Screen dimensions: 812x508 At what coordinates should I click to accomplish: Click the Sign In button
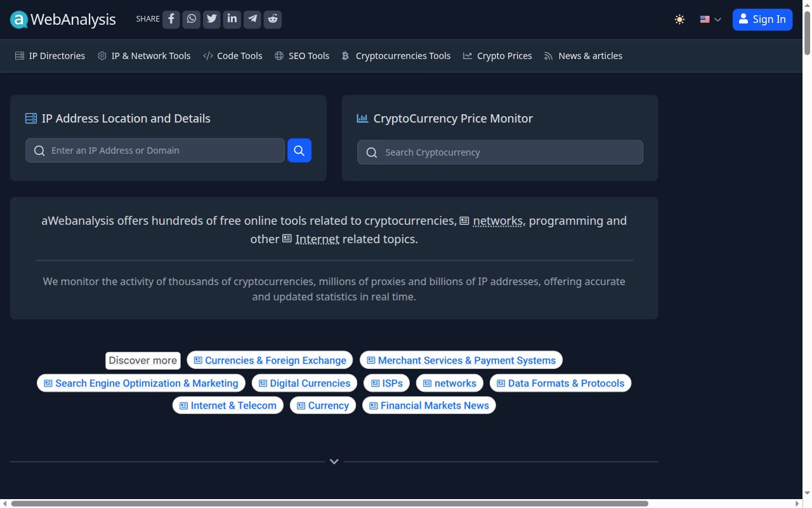[763, 20]
